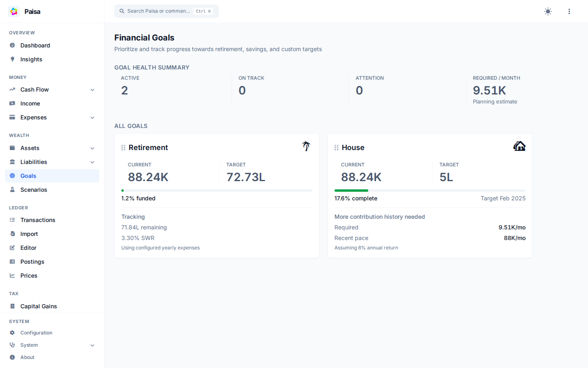Click the Retirement palm tree icon
The image size is (588, 368).
click(306, 146)
